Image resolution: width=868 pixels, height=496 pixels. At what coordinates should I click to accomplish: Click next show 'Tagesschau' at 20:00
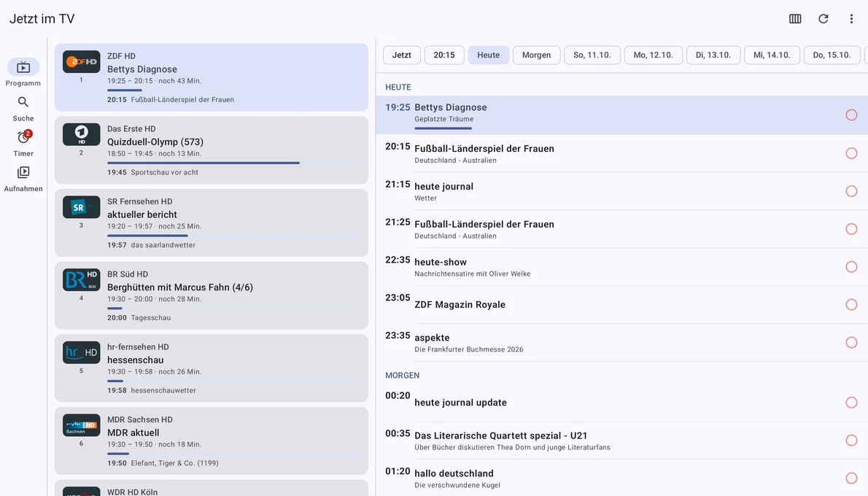click(x=150, y=318)
